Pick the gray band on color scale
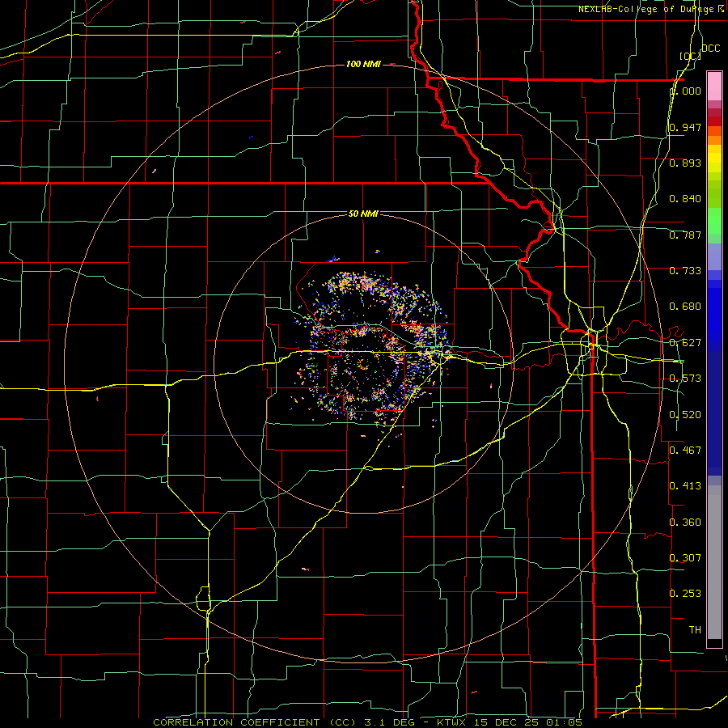Viewport: 728px width, 728px height. click(x=714, y=562)
